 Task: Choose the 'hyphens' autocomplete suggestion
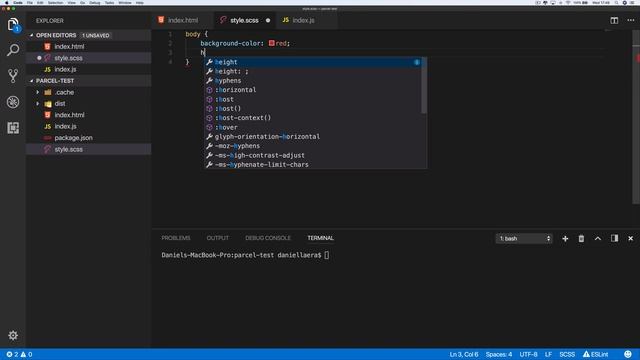[x=313, y=81]
